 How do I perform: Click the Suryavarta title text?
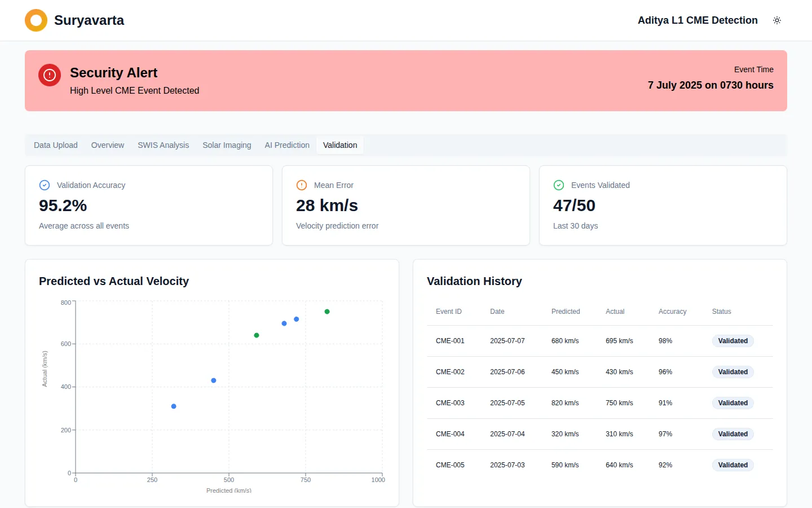[89, 20]
